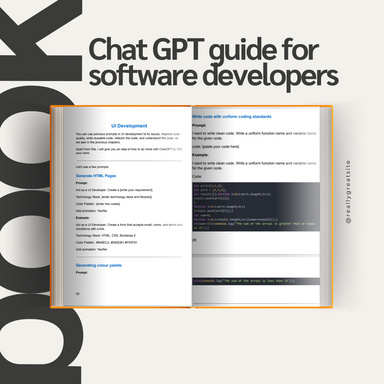Click the large dark code block with array loops
Screen dimensions: 384x384
point(256,207)
